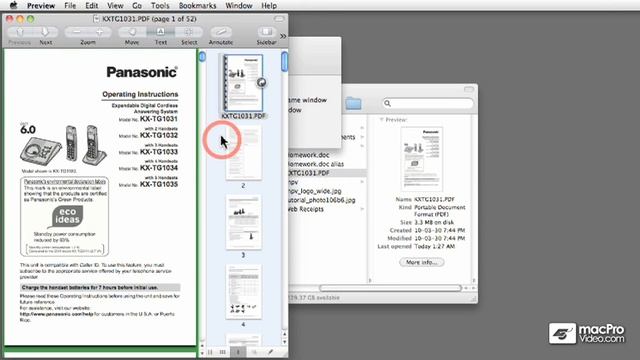Open the View menu
640x360 pixels.
pyautogui.click(x=115, y=6)
